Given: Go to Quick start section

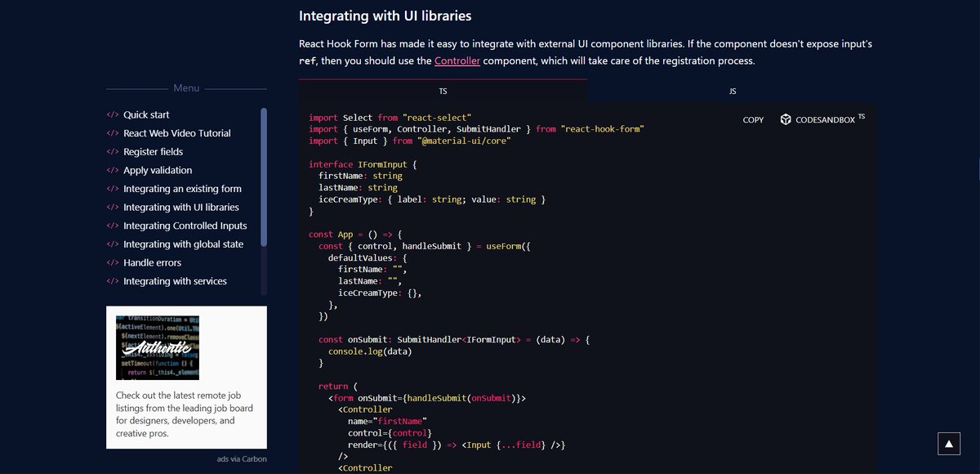Looking at the screenshot, I should 146,115.
